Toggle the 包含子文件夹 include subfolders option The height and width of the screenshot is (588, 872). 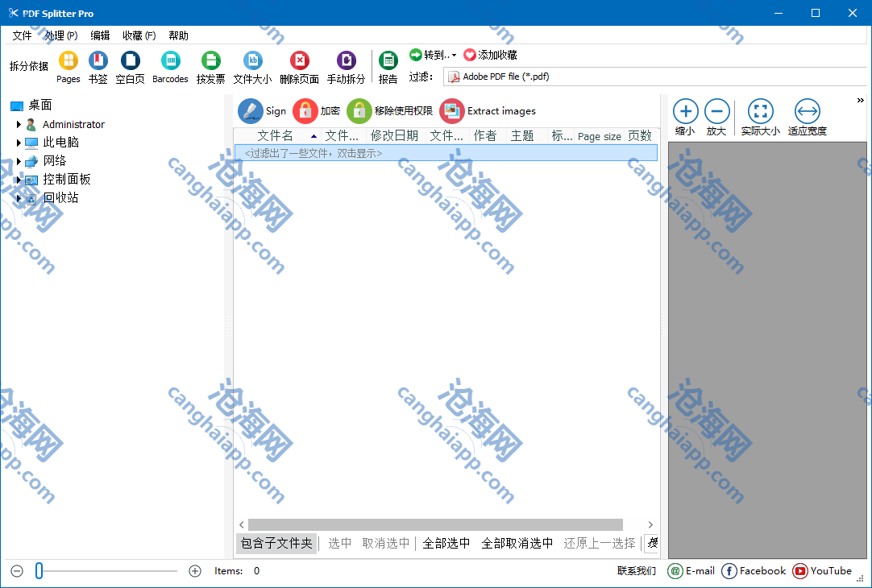(x=276, y=544)
